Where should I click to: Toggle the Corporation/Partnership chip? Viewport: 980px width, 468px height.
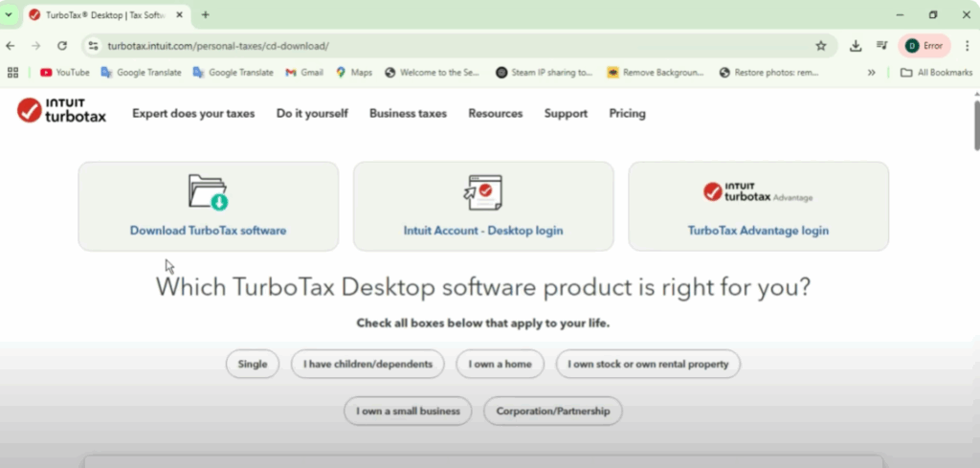(552, 412)
